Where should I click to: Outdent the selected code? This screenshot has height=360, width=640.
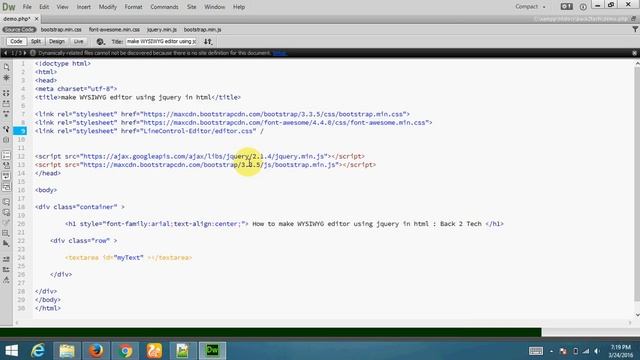point(6,269)
